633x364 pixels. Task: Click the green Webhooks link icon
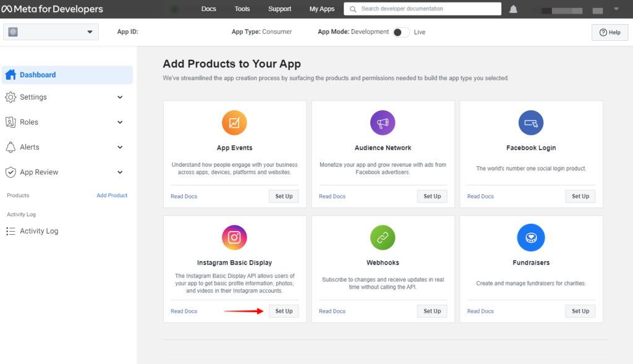[x=383, y=238]
